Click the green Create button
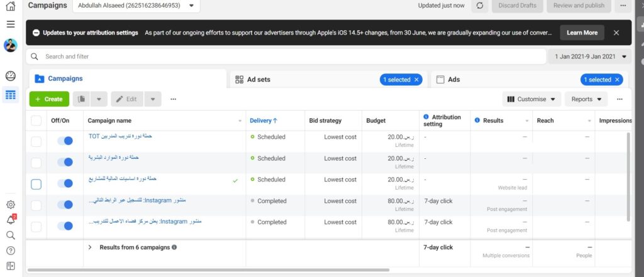 click(49, 99)
